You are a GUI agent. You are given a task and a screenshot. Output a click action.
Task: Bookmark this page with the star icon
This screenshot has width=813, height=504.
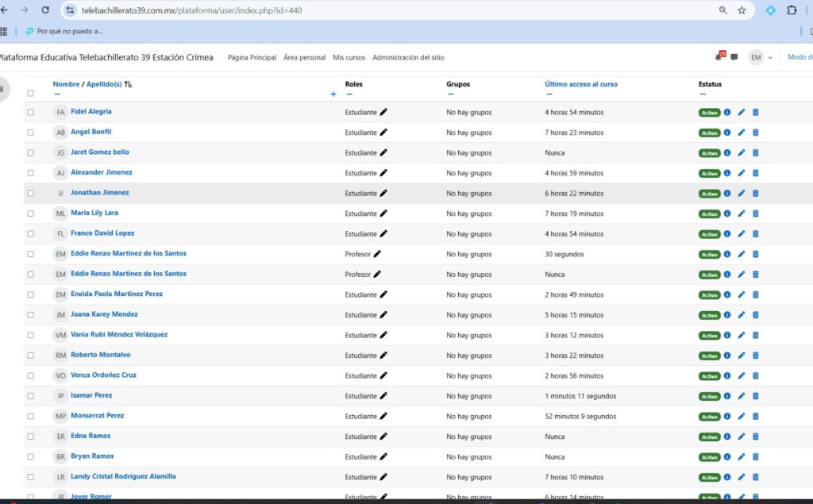[x=742, y=10]
